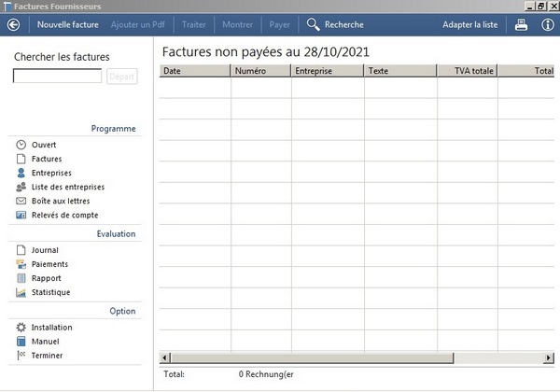
Task: Open Installation options
Action: 51,328
